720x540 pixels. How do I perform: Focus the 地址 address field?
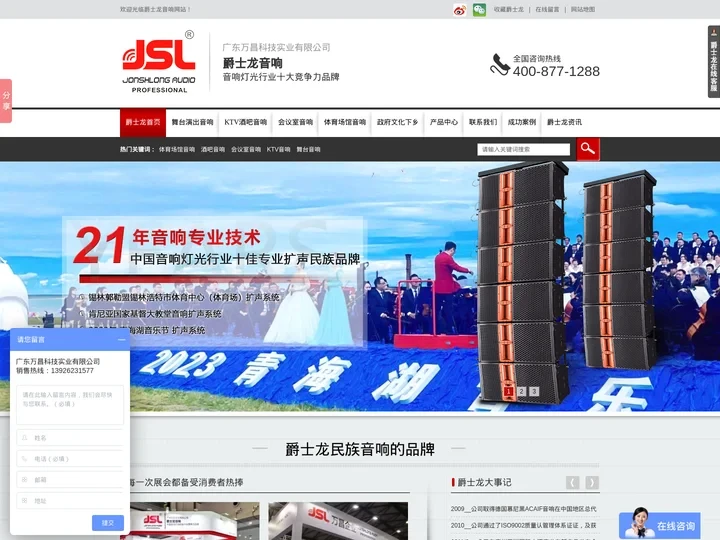point(70,501)
